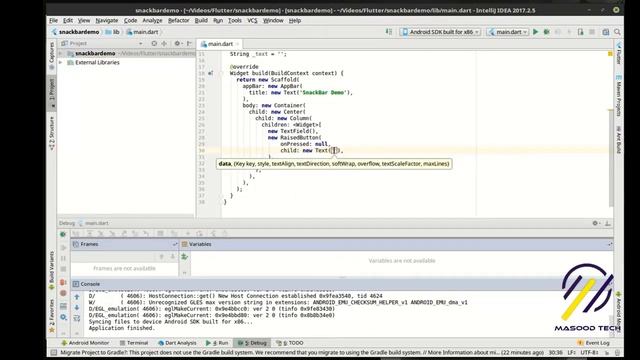Screen dimensions: 640x360
Task: Close main.dart editor tab
Action: [237, 44]
